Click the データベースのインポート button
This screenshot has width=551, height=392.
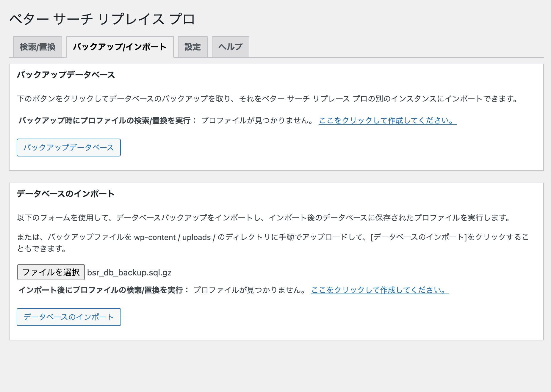69,317
